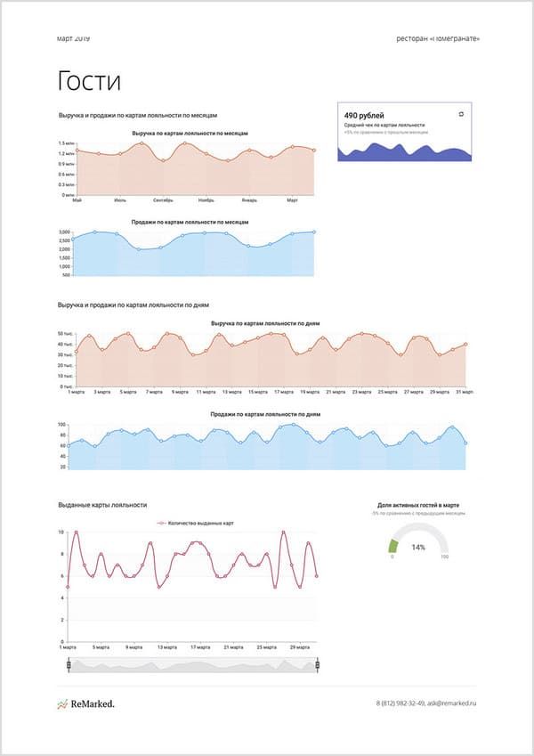This screenshot has width=534, height=756.
Task: Click the first point on daily sales chart
Action: tap(69, 445)
